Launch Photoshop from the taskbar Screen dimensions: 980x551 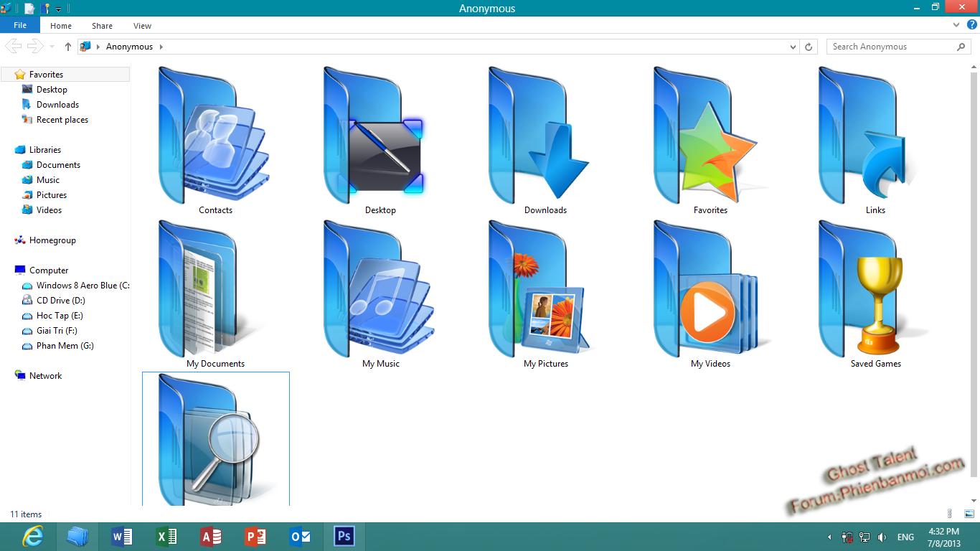tap(344, 536)
